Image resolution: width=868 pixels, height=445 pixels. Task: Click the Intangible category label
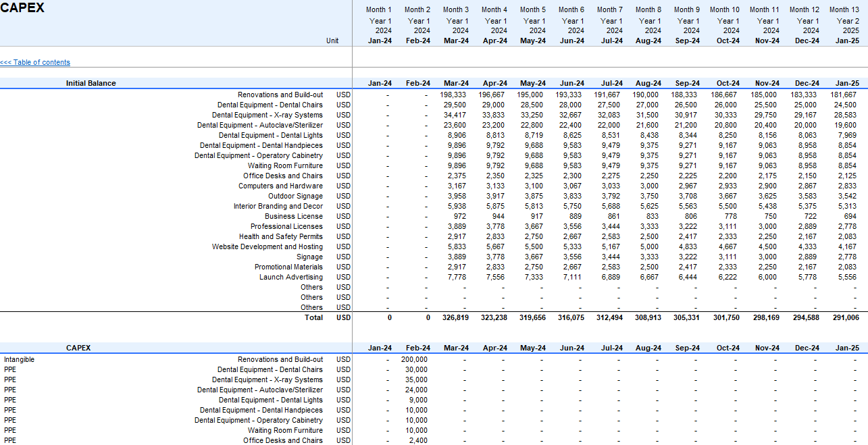[19, 359]
